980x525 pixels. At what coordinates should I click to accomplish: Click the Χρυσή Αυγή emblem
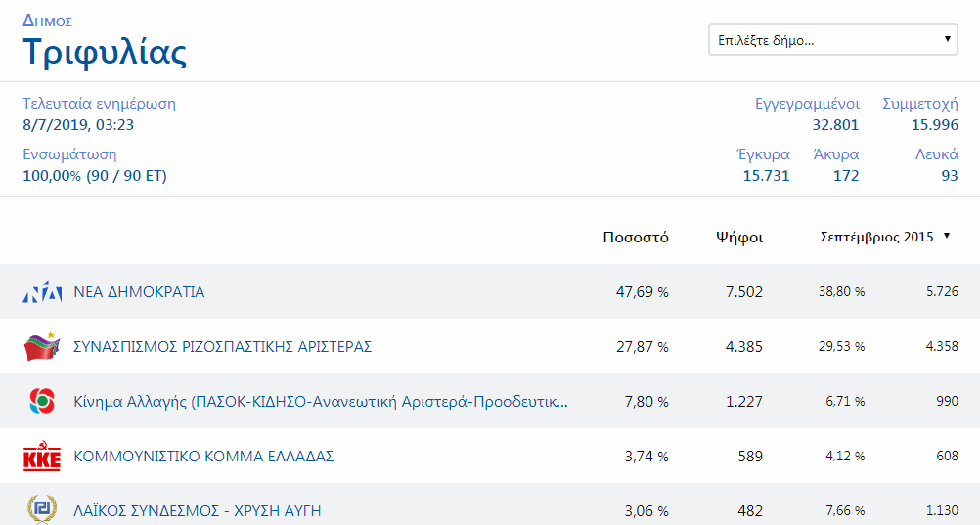42,509
